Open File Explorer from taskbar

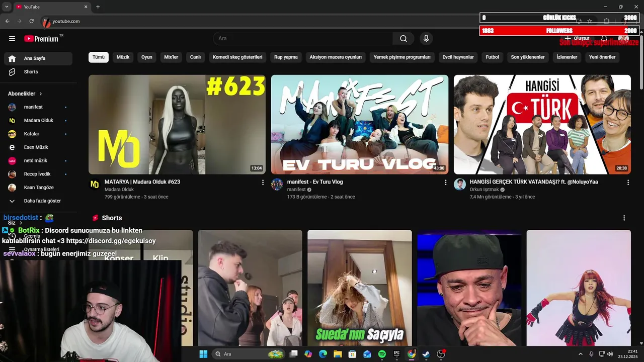click(x=338, y=354)
